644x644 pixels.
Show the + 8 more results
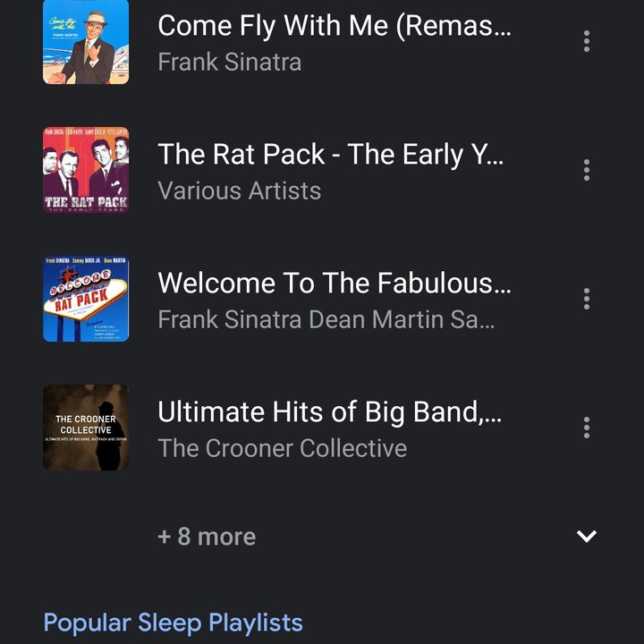[x=207, y=537]
